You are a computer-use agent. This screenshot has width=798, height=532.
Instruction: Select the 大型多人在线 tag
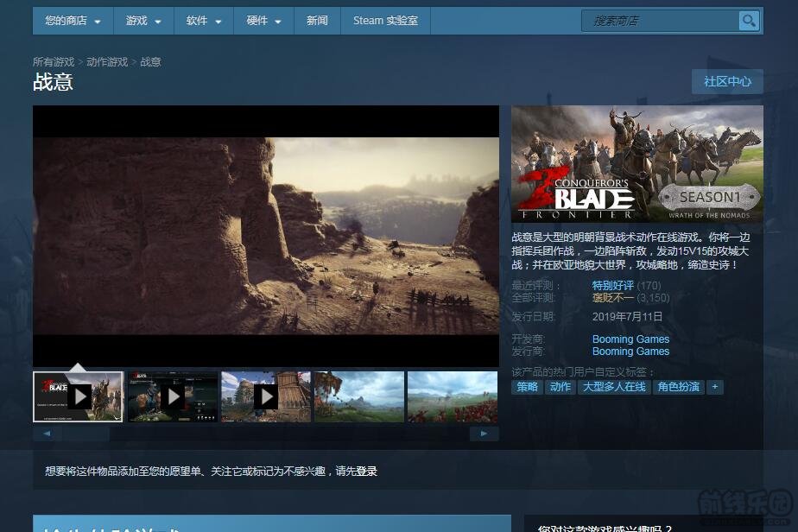pos(614,387)
